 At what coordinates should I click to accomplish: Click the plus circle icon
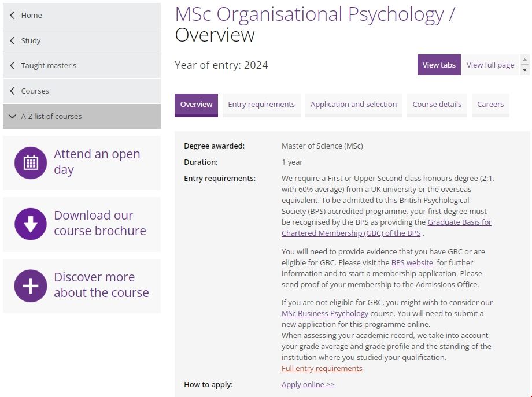pos(31,285)
